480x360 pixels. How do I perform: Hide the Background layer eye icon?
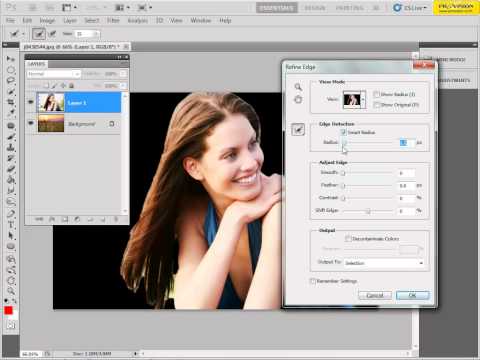click(31, 123)
